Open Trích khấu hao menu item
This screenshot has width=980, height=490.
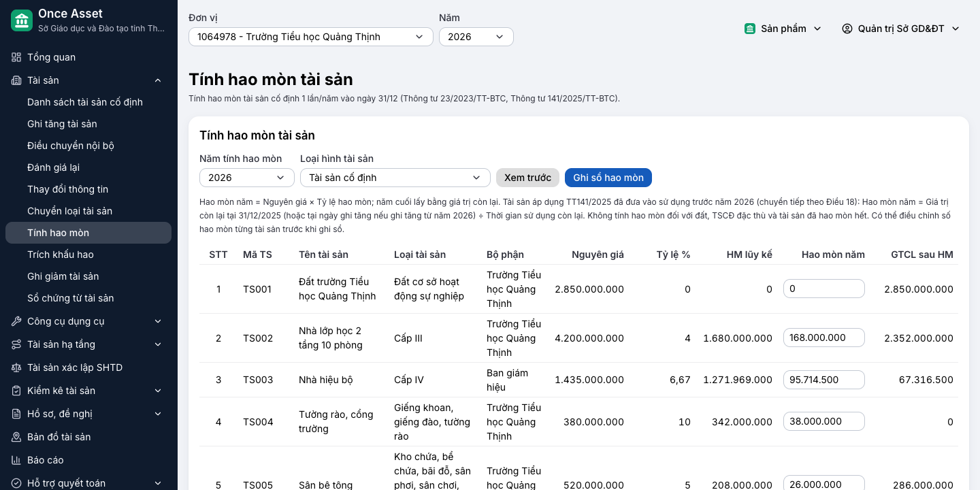[x=88, y=255]
